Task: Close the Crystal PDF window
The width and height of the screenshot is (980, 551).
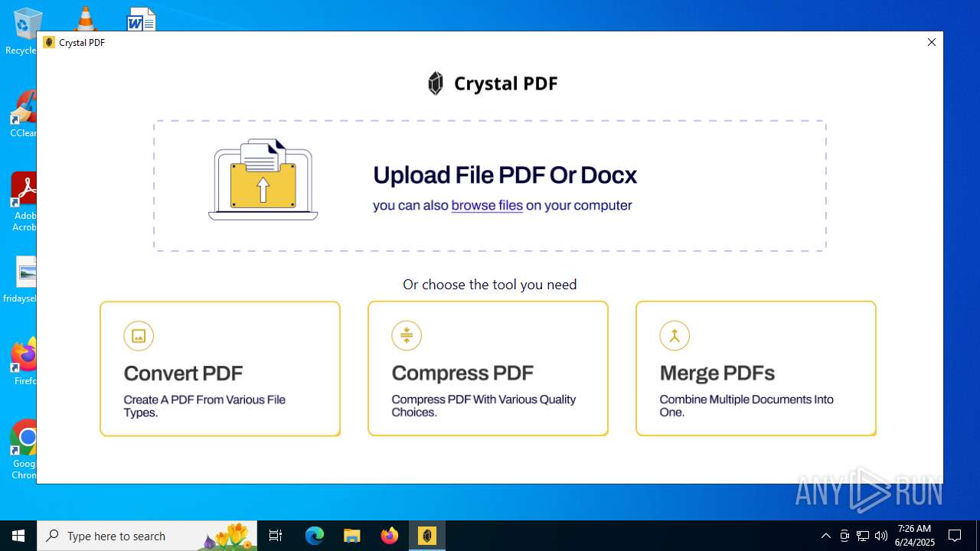Action: point(932,42)
